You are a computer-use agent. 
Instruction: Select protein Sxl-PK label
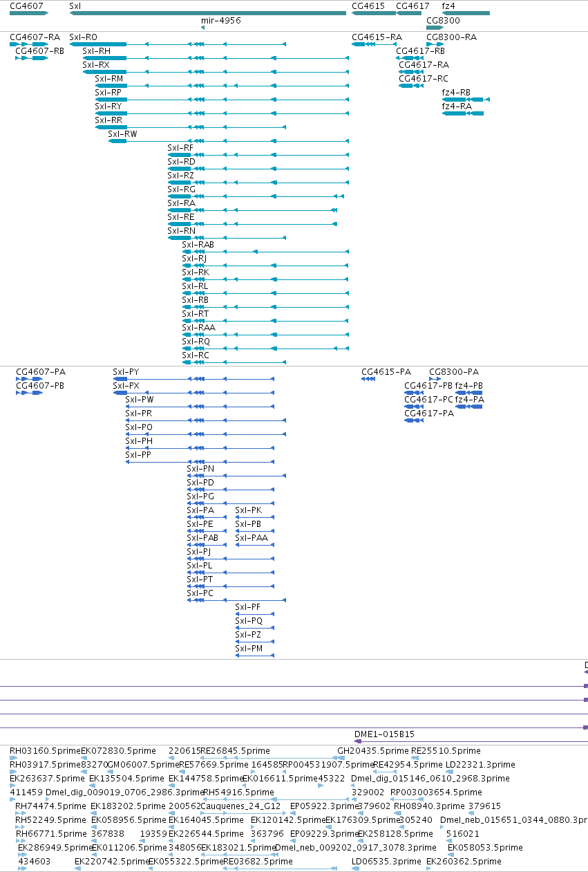click(x=248, y=510)
